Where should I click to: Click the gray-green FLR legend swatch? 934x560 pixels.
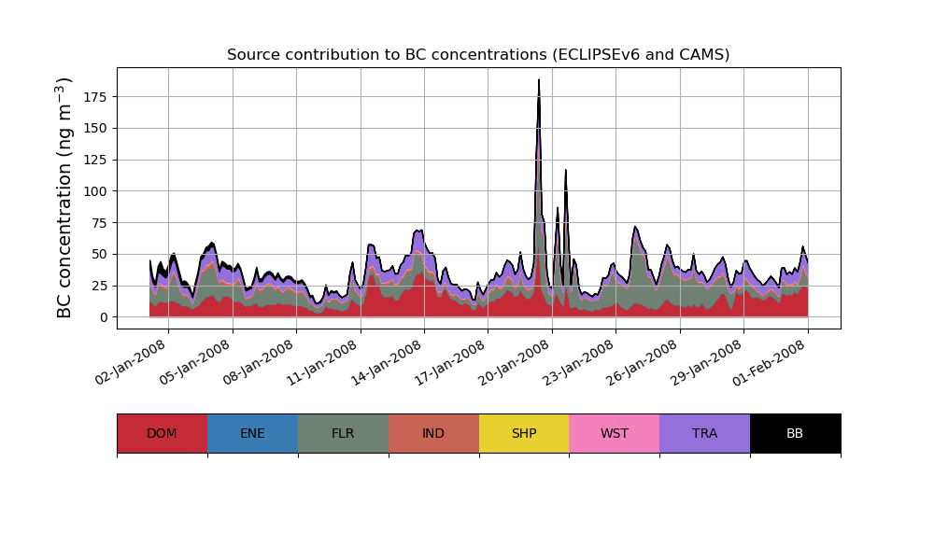point(343,433)
